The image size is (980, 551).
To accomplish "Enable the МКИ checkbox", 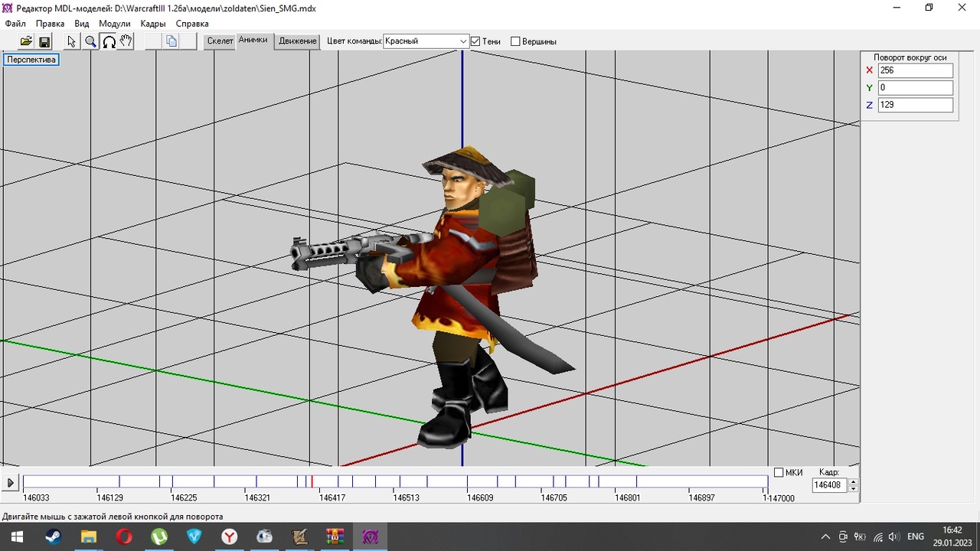I will 779,472.
